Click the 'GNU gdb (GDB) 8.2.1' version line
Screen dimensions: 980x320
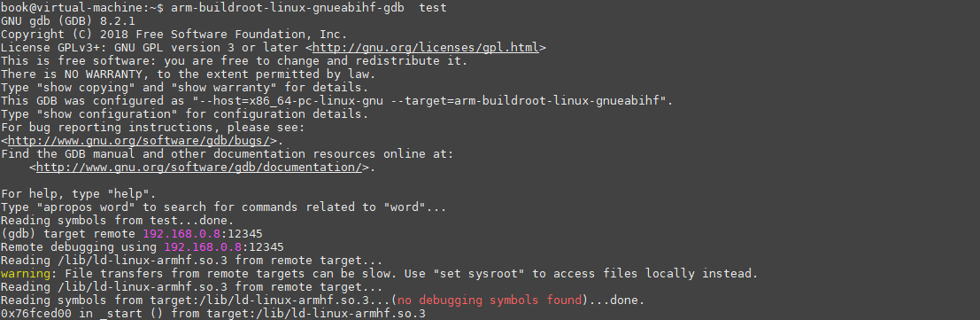point(68,21)
